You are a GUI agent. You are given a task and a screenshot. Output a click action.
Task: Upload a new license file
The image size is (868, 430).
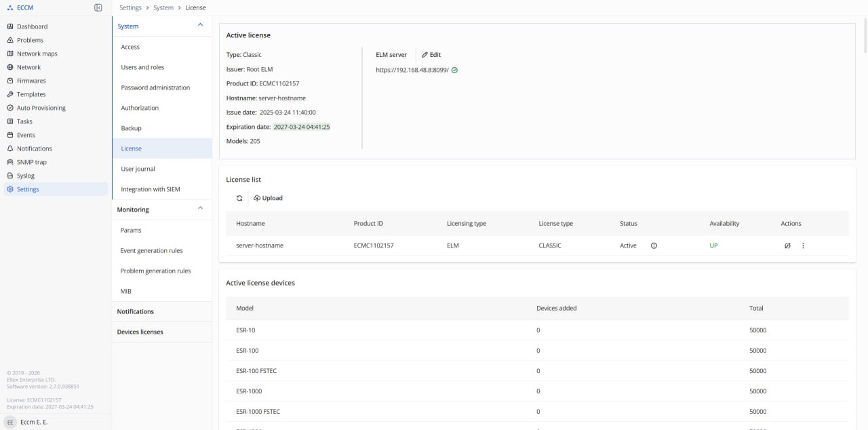point(268,198)
